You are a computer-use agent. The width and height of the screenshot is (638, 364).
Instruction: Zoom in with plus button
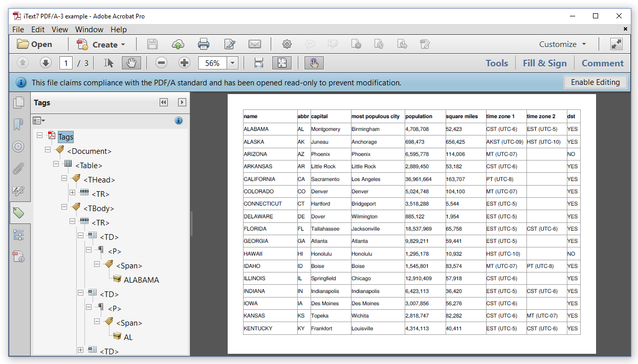pyautogui.click(x=184, y=63)
